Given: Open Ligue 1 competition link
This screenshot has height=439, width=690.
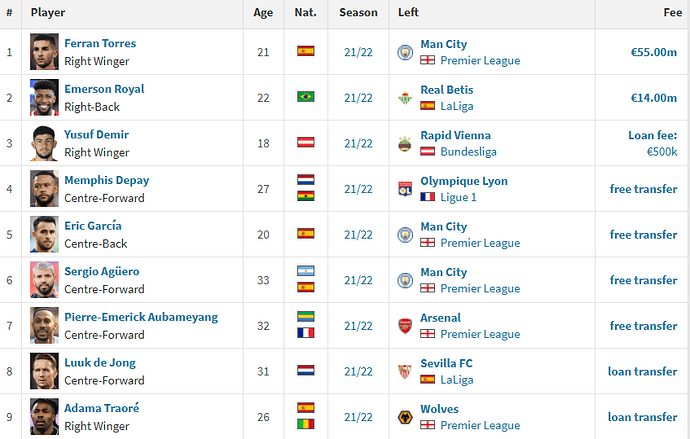Looking at the screenshot, I should pyautogui.click(x=458, y=197).
